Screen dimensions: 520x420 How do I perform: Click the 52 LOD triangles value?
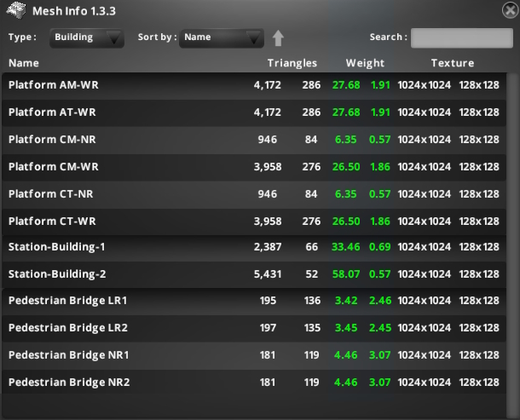coord(311,274)
